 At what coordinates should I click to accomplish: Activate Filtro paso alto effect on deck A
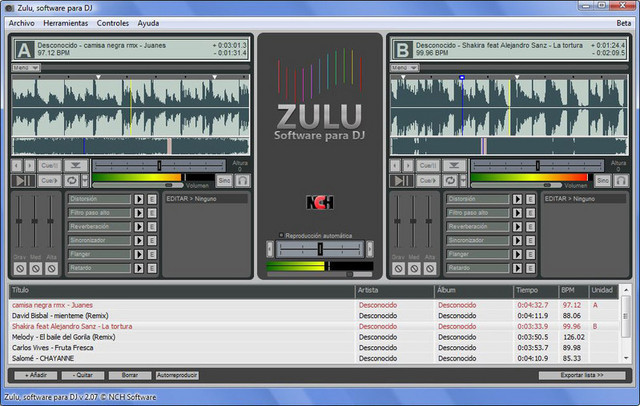[x=139, y=213]
